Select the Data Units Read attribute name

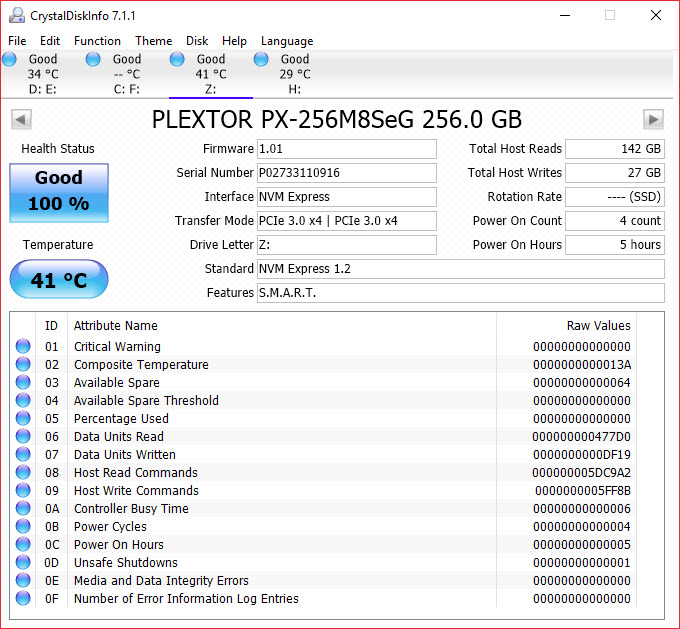118,436
